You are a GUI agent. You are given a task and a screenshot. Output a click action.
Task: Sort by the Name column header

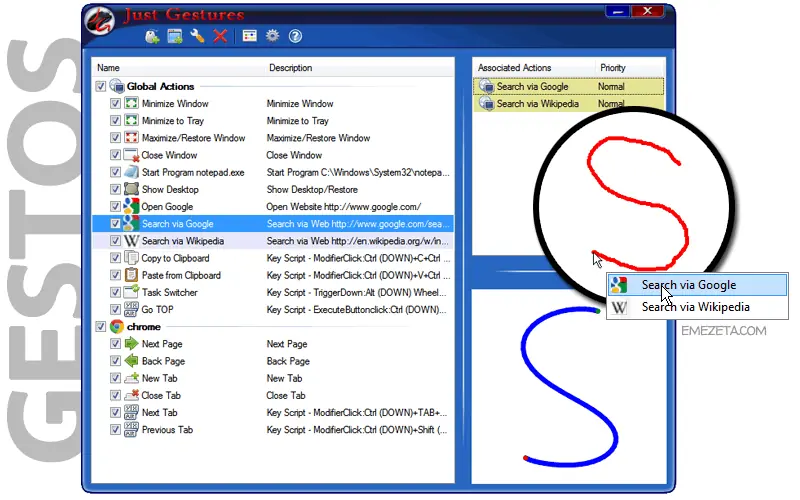(108, 68)
